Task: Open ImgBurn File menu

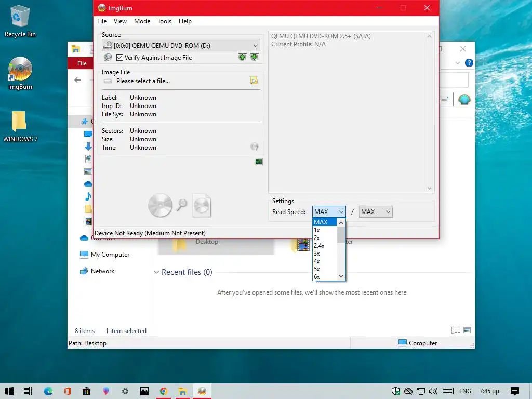Action: [x=102, y=21]
